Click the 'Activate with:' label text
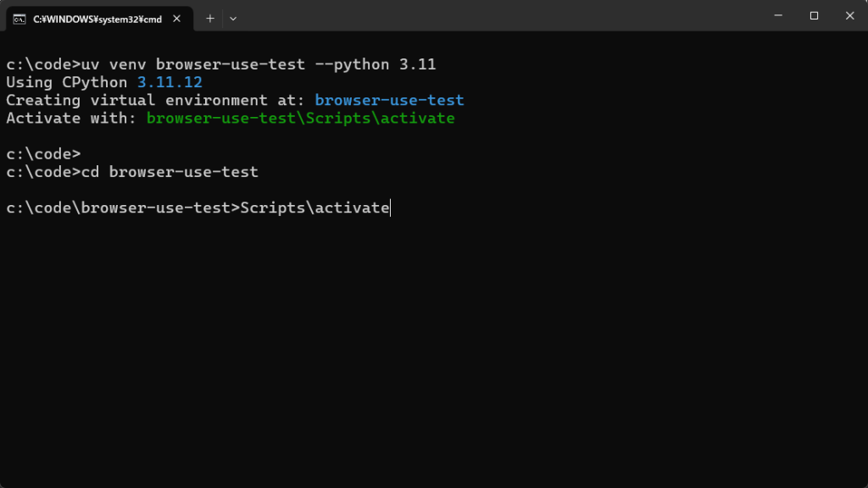Viewport: 868px width, 488px height. 71,119
